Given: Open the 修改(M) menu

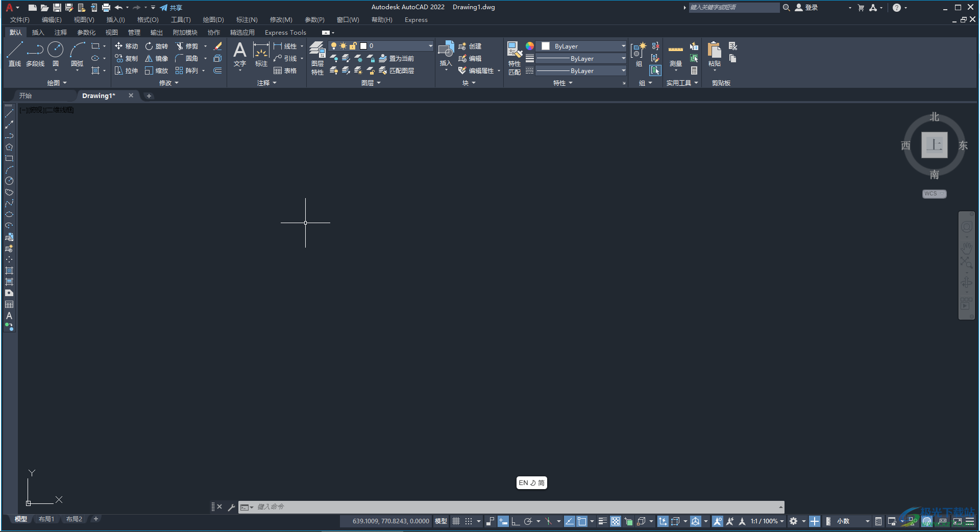Looking at the screenshot, I should (x=281, y=20).
